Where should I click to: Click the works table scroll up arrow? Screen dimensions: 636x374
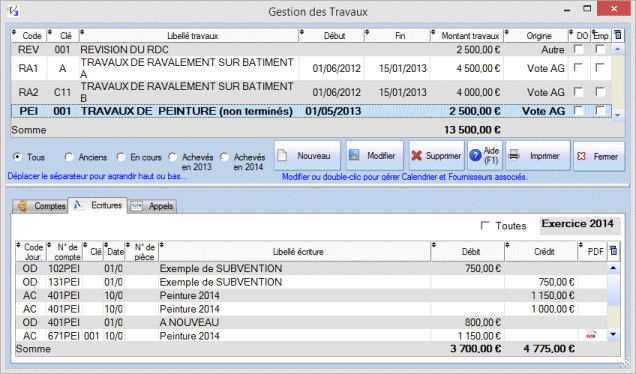[x=618, y=49]
